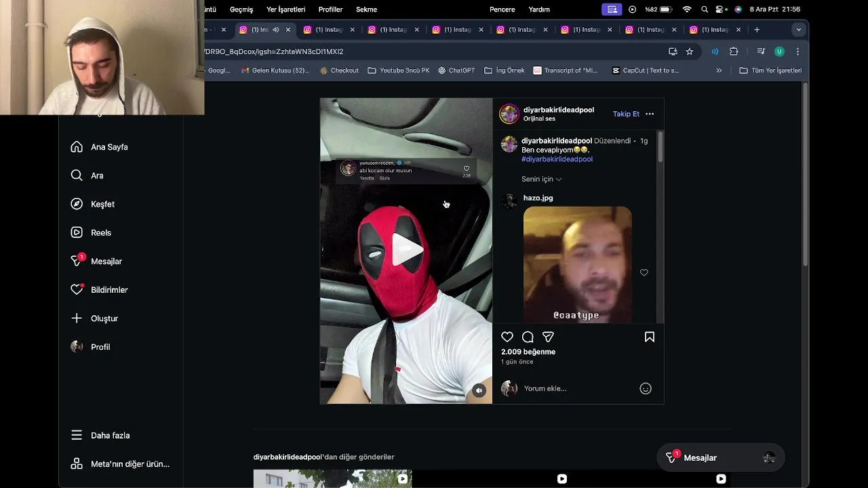Open the floating Mesajlar button at the bottom
This screenshot has height=488, width=868.
[721, 458]
